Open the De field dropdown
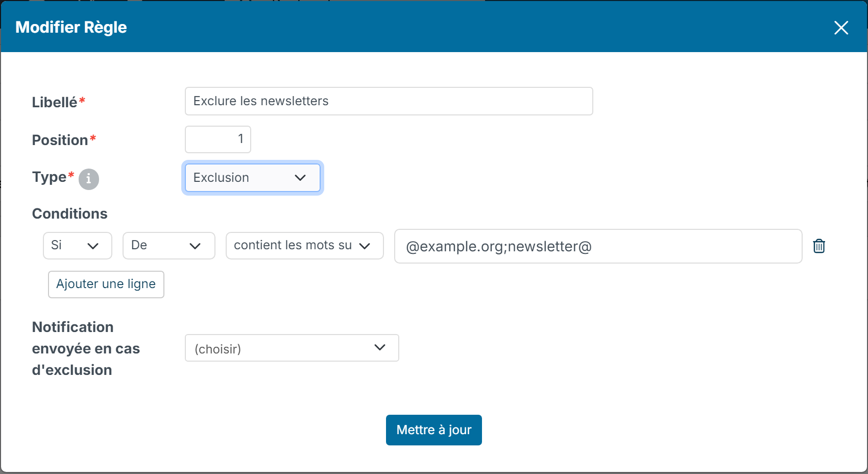This screenshot has width=868, height=474. (x=169, y=246)
